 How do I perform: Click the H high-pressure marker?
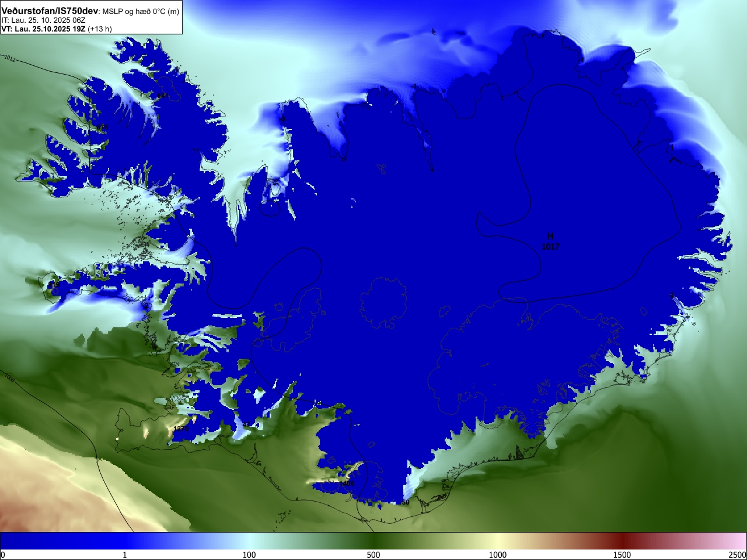click(550, 236)
